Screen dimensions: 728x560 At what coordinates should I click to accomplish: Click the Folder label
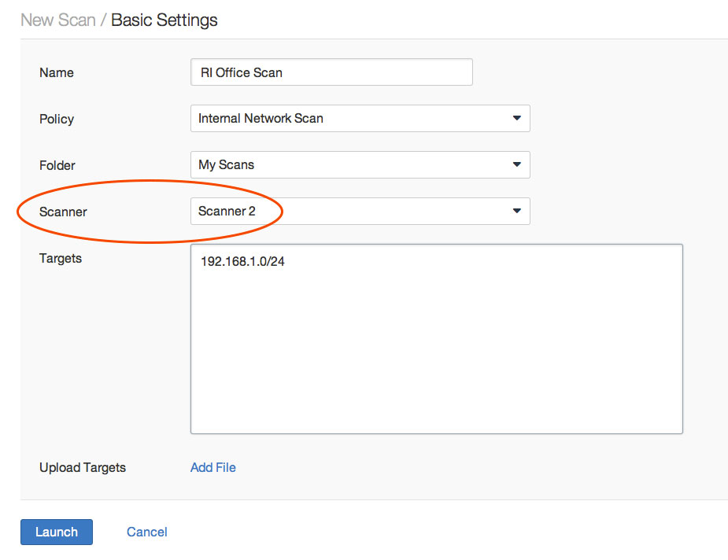click(x=57, y=165)
